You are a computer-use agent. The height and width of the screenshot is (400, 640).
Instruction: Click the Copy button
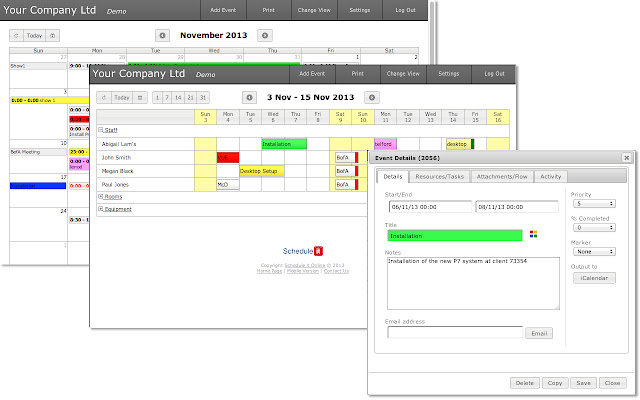pos(555,383)
